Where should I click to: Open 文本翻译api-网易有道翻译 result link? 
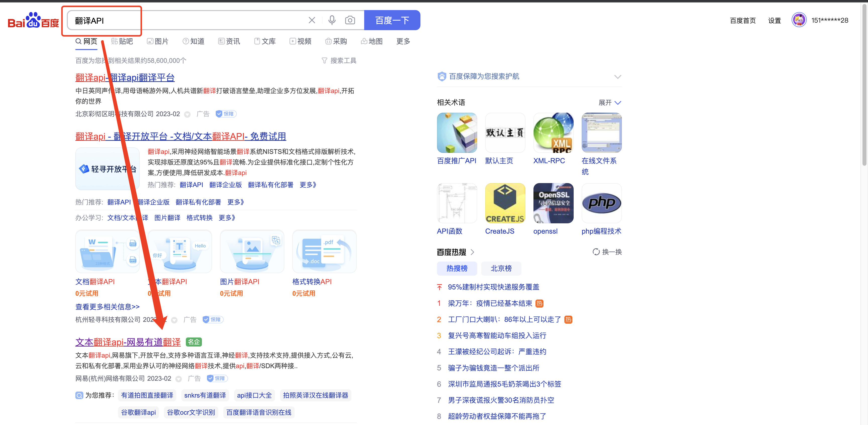(128, 342)
